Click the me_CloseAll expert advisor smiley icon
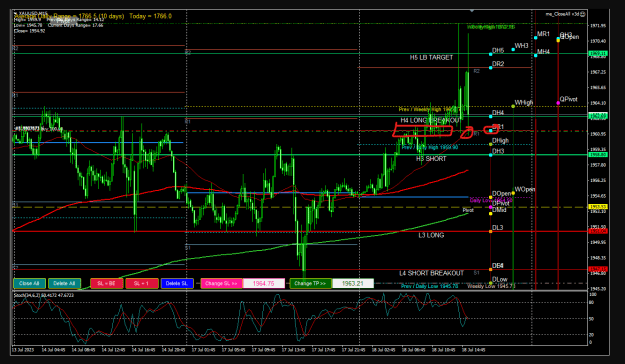Image resolution: width=625 pixels, height=364 pixels. point(583,14)
